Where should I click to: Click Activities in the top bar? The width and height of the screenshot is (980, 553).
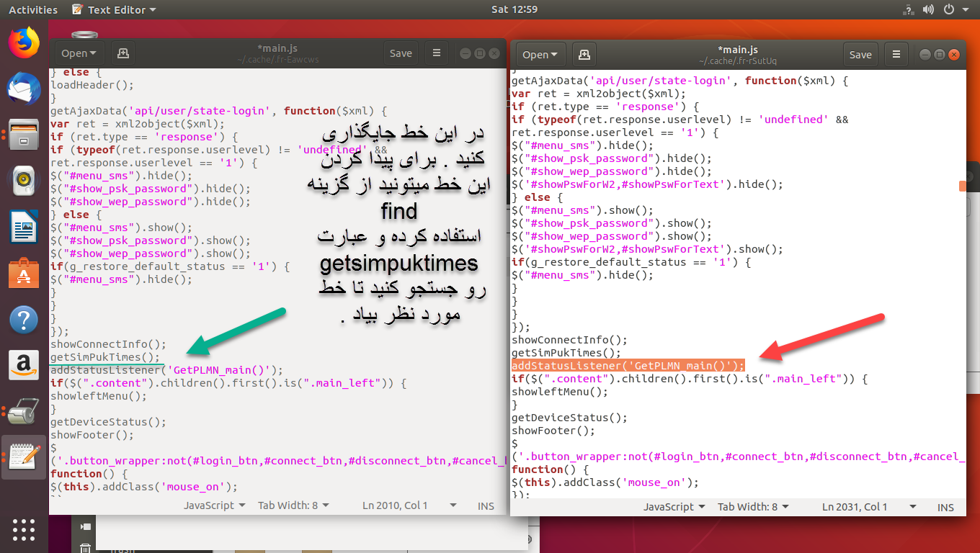coord(33,10)
